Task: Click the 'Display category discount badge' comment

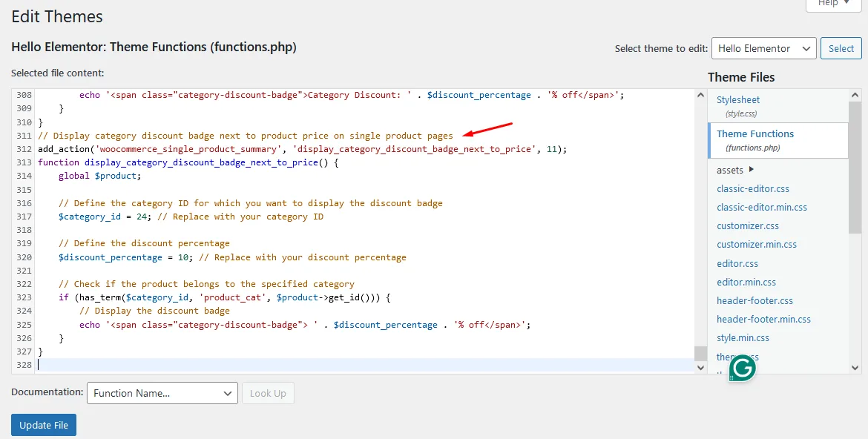Action: pyautogui.click(x=246, y=136)
